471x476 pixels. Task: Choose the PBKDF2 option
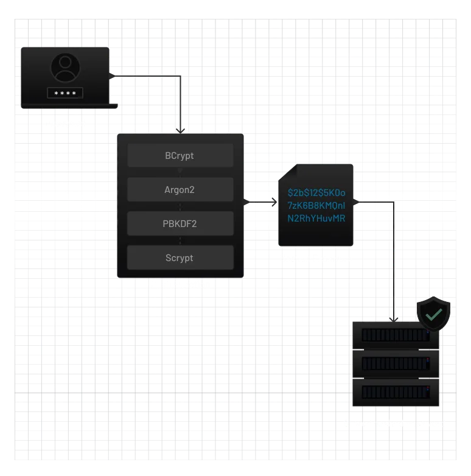point(180,224)
